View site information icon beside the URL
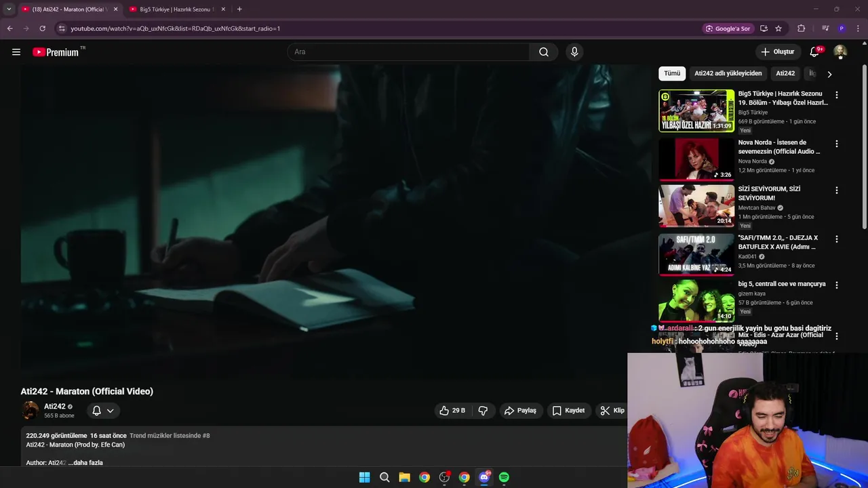The image size is (868, 488). [x=62, y=28]
